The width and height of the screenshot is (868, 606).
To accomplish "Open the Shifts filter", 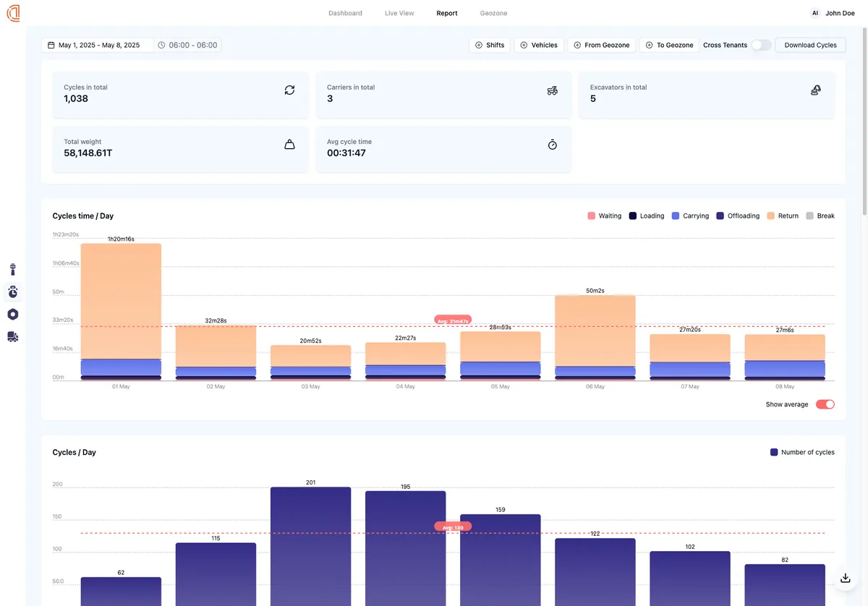I will click(x=489, y=44).
